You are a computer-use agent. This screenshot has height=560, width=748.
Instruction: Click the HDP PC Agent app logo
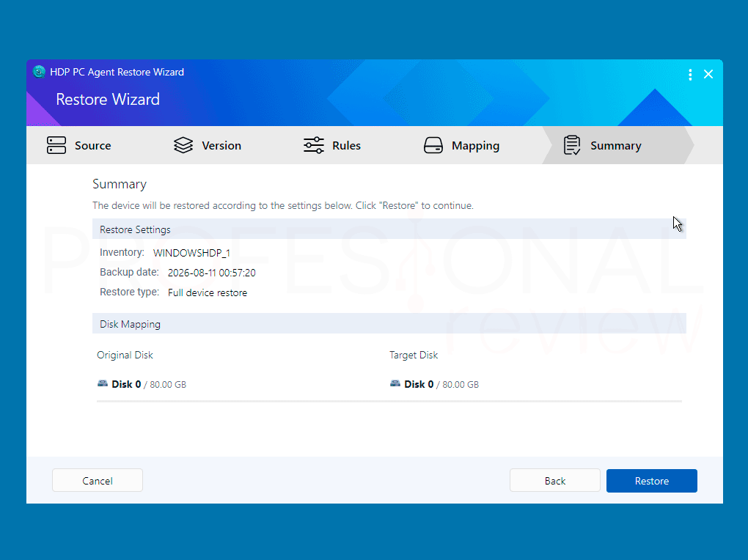(39, 72)
